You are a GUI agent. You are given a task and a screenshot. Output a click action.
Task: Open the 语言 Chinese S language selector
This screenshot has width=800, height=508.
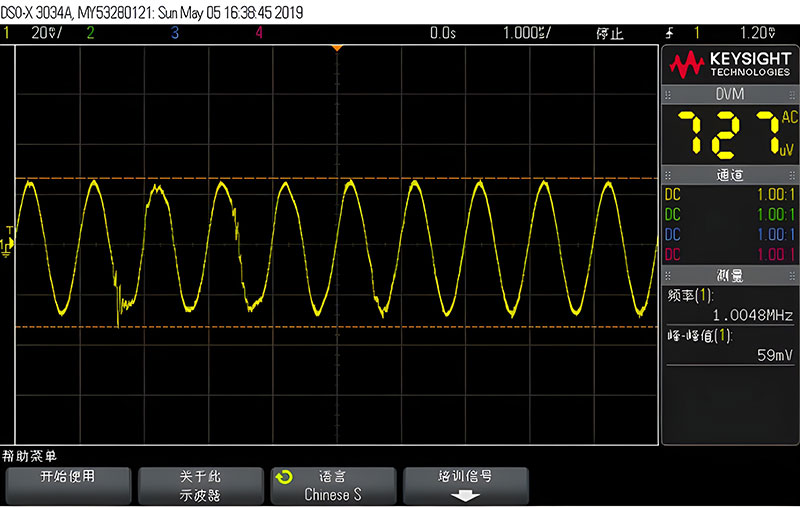tap(333, 486)
